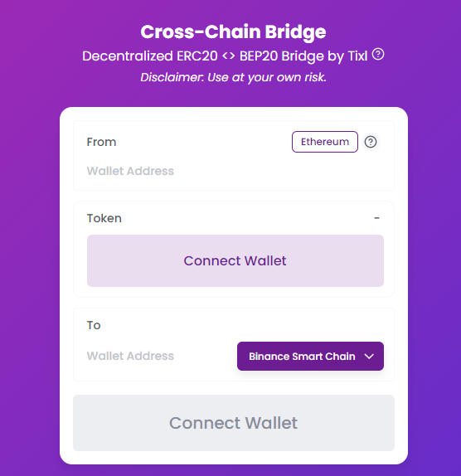Click the Token section label
Viewport: 461px width, 476px height.
pyautogui.click(x=104, y=218)
